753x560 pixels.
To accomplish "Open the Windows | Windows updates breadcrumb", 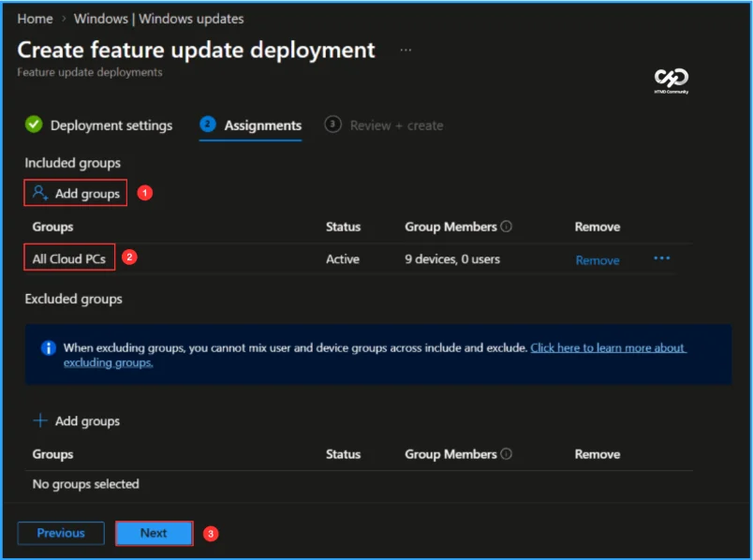I will click(158, 19).
